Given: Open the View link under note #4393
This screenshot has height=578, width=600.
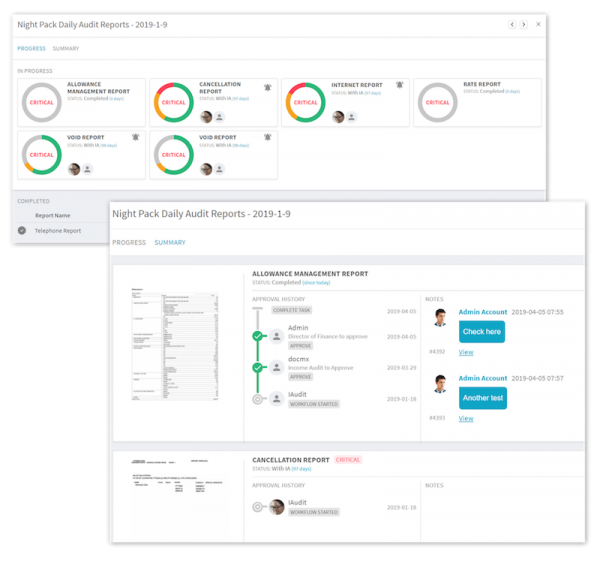Looking at the screenshot, I should (465, 418).
